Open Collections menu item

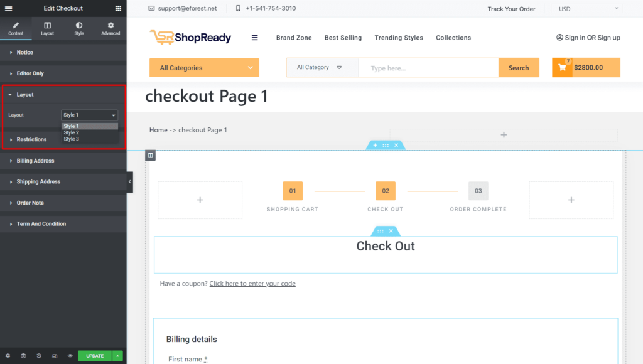(453, 37)
